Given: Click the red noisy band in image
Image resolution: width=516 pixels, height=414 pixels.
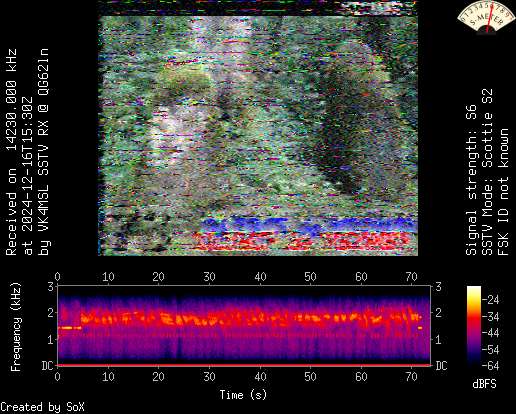Looking at the screenshot, I should click(303, 241).
